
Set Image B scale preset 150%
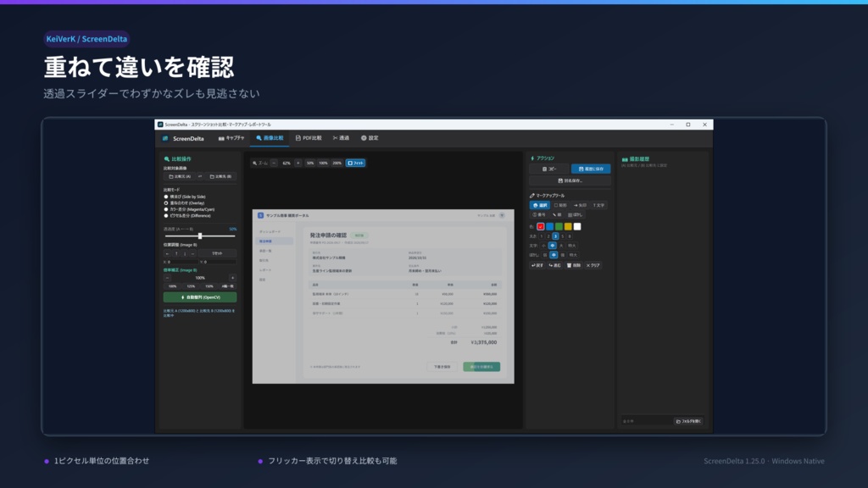point(209,286)
